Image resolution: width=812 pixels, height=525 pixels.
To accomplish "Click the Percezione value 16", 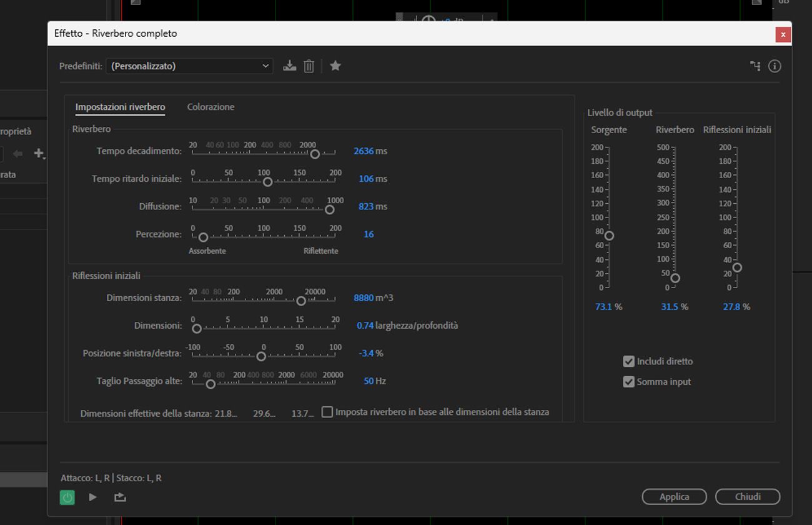I will click(x=369, y=234).
